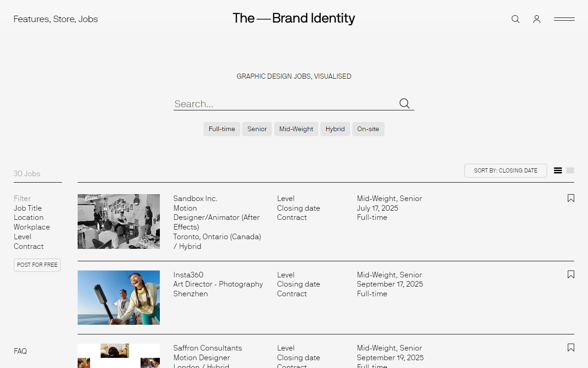Screen dimensions: 588x368
Task: Click the Post For Free button
Action: 37,265
